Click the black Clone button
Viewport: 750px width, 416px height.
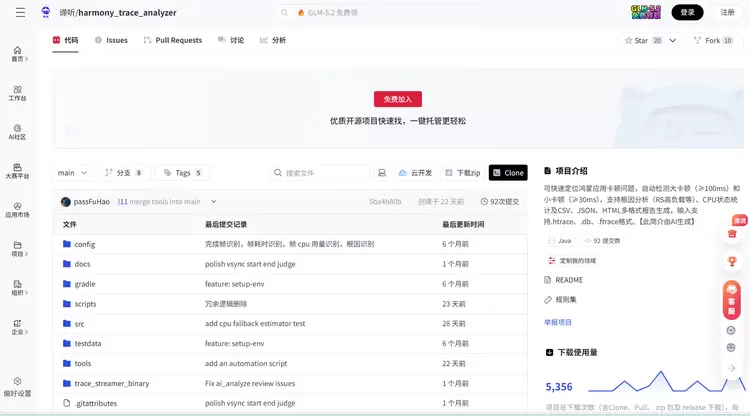[508, 173]
